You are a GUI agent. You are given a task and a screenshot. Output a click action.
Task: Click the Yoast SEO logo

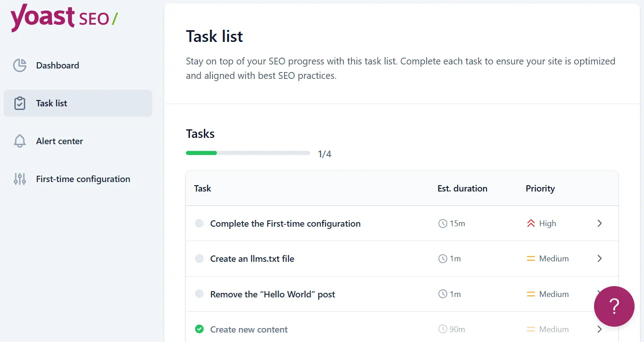click(63, 18)
